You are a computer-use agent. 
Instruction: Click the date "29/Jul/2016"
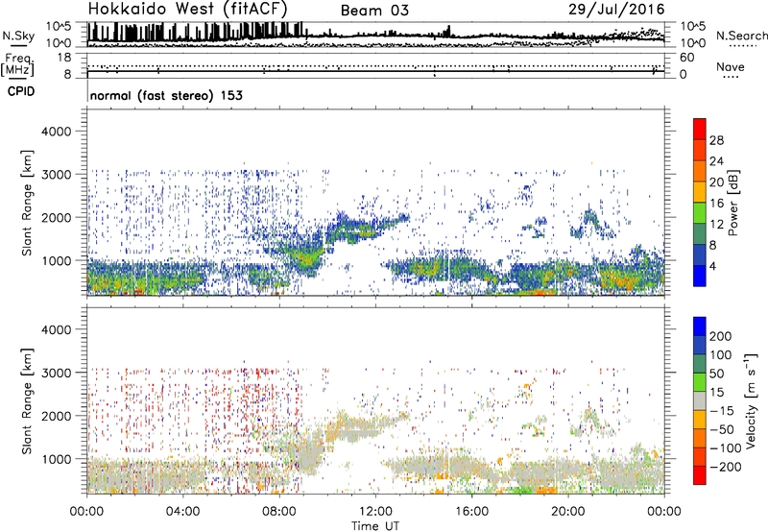point(616,10)
